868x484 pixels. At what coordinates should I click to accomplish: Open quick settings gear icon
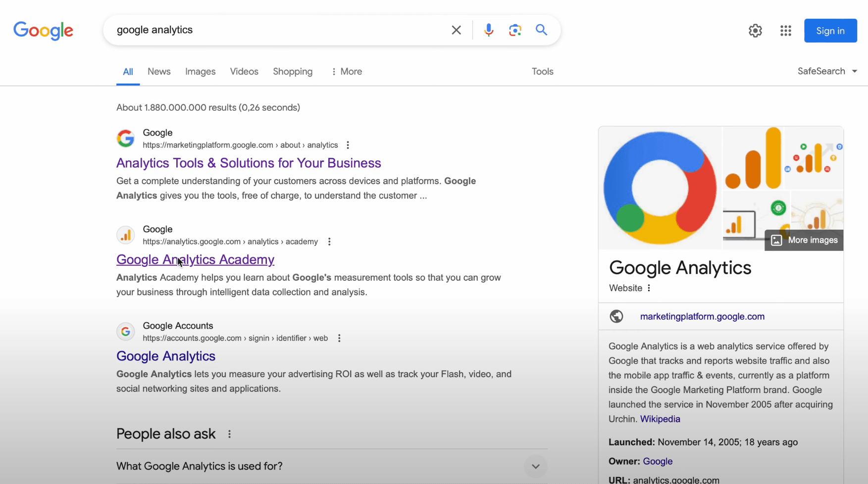click(x=755, y=31)
